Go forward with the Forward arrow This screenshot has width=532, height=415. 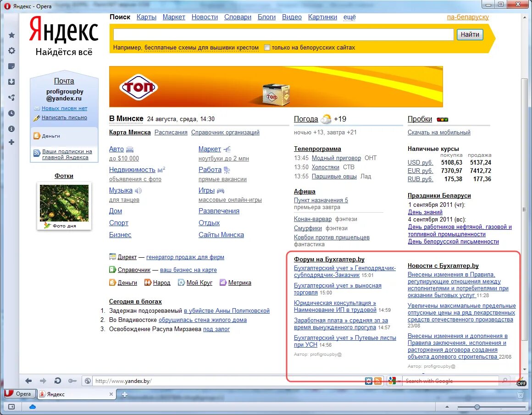43,381
